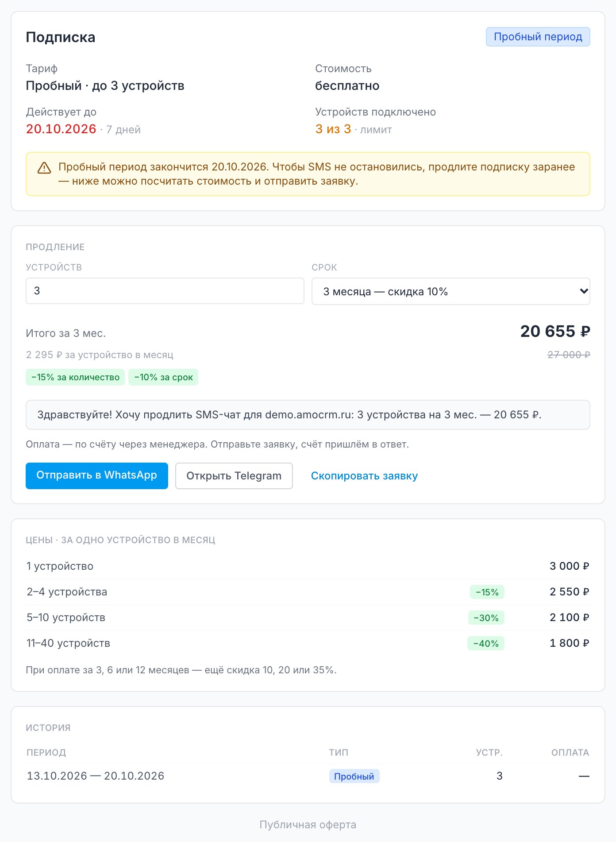Image resolution: width=616 pixels, height=842 pixels.
Task: Click the price 2 100 ₽
Action: coord(570,618)
